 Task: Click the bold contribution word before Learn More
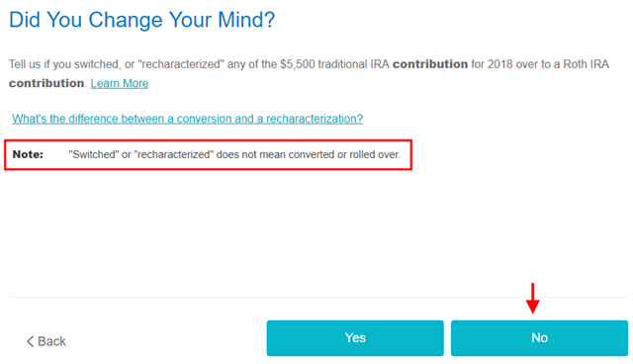pos(46,83)
